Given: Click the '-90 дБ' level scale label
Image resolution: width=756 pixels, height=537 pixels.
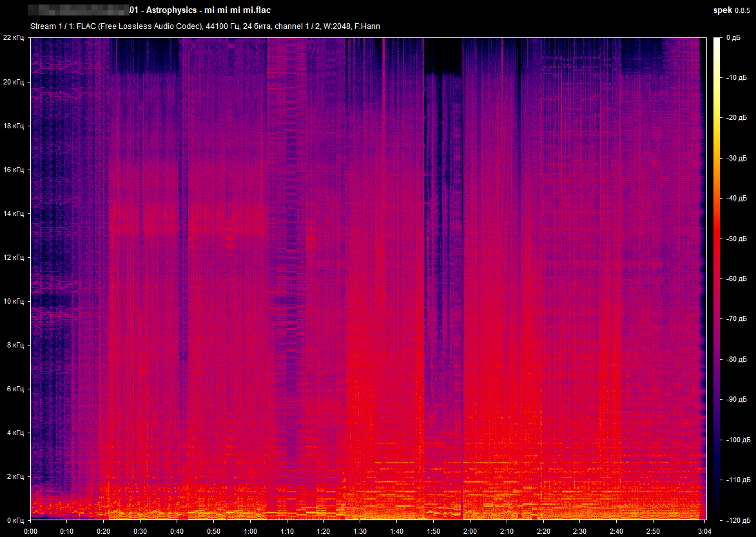Looking at the screenshot, I should tap(735, 400).
